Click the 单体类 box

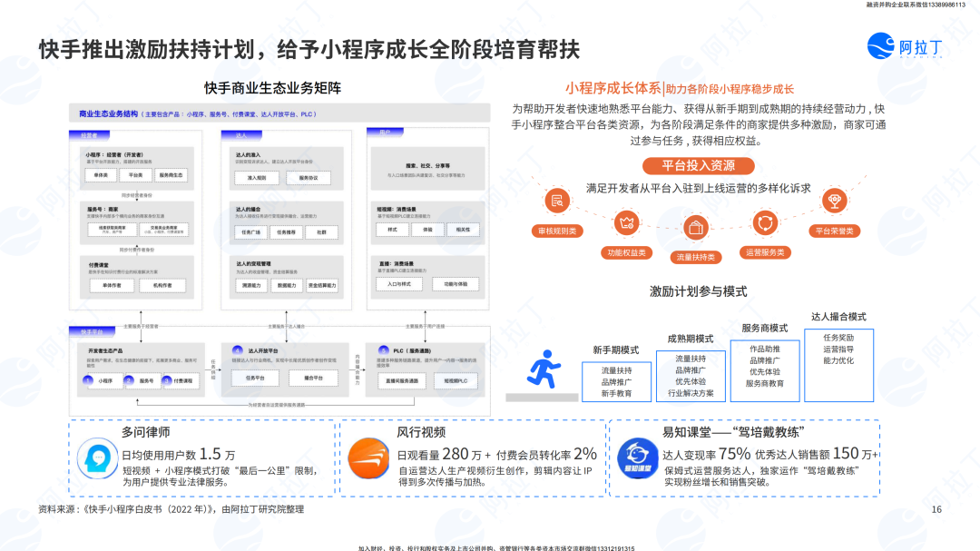(101, 175)
